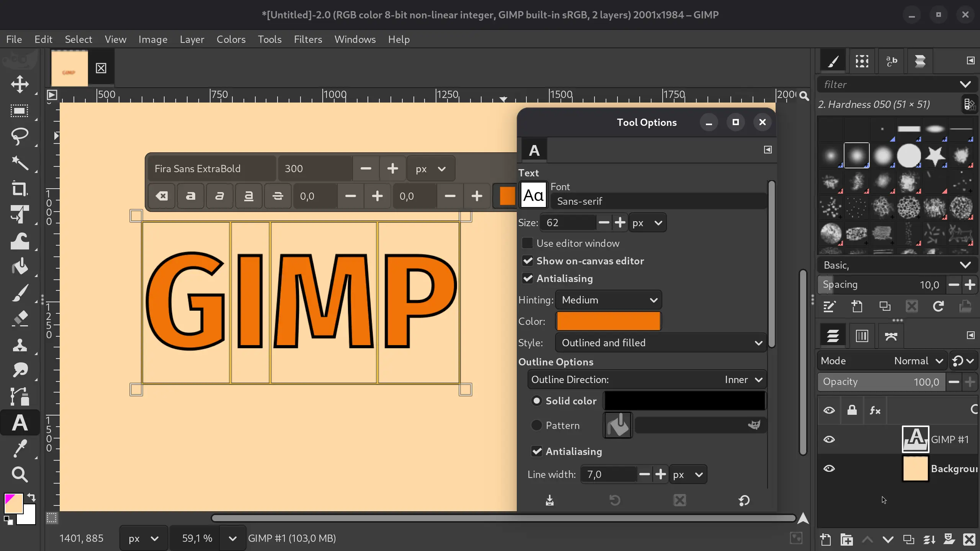Decrease brush Spacing with minus button
The width and height of the screenshot is (980, 551).
pyautogui.click(x=954, y=285)
